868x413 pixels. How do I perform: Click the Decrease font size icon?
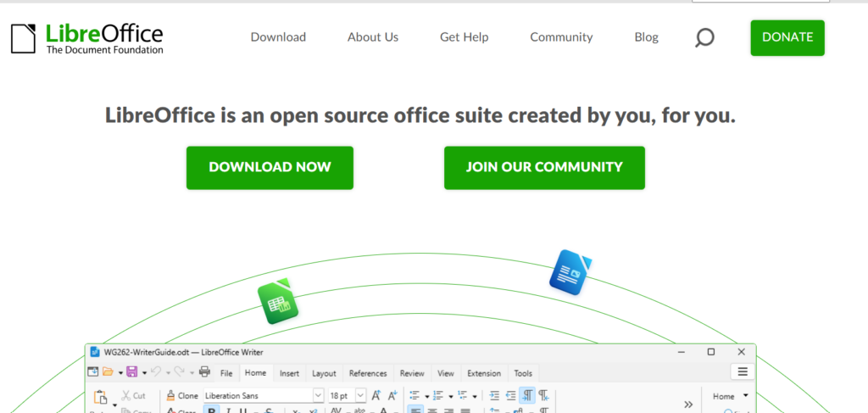(392, 396)
